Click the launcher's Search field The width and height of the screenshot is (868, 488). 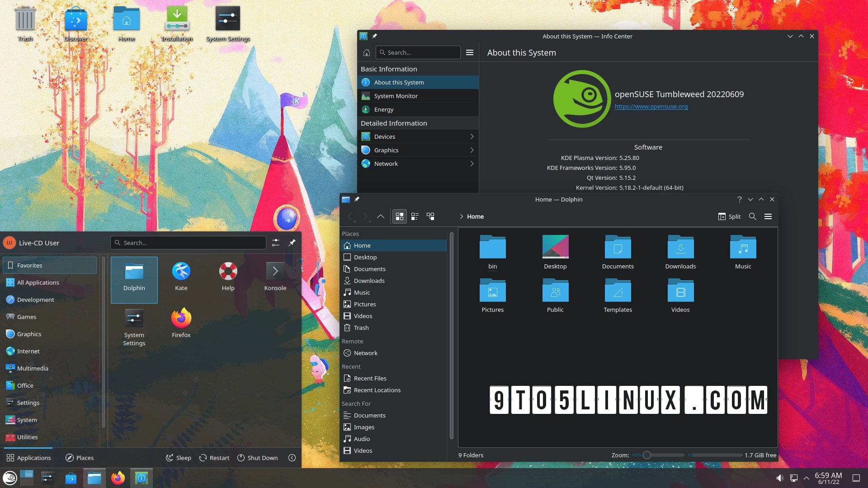pyautogui.click(x=188, y=243)
